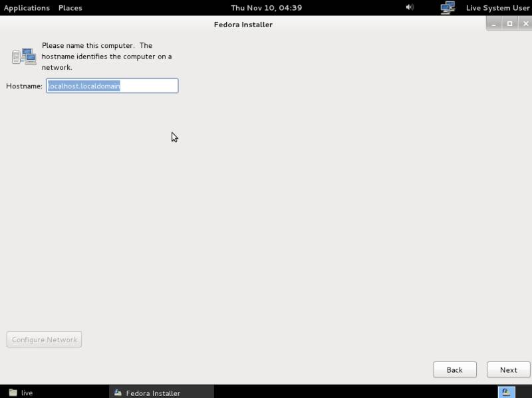The image size is (532, 398).
Task: Open the Applications menu
Action: coord(27,8)
